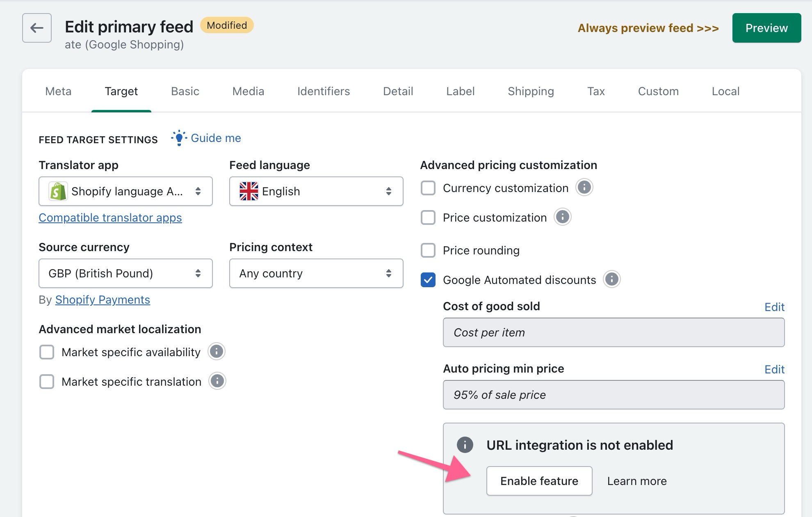Click Edit next to Cost of good sold
Viewport: 812px width, 517px height.
(x=774, y=307)
